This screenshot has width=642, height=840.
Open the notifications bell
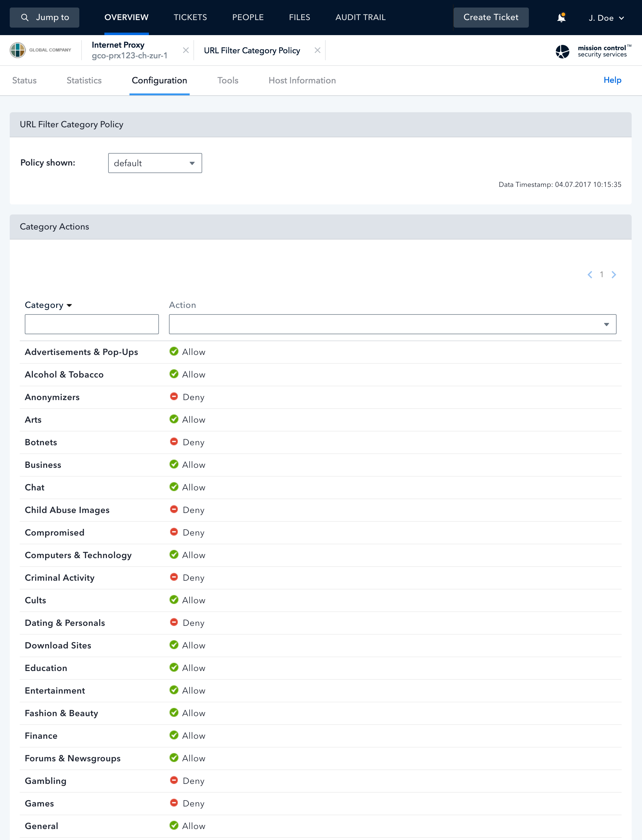coord(561,18)
